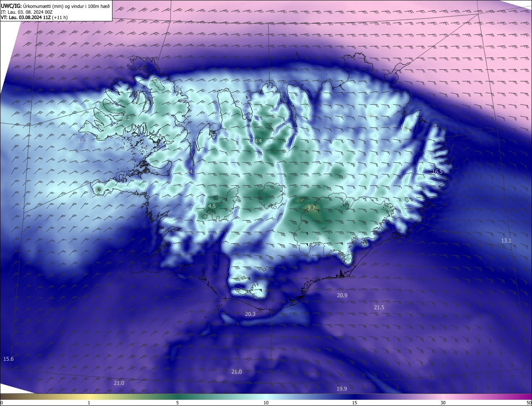Click the 4.4 value on the map
This screenshot has width=532, height=406.
click(258, 141)
